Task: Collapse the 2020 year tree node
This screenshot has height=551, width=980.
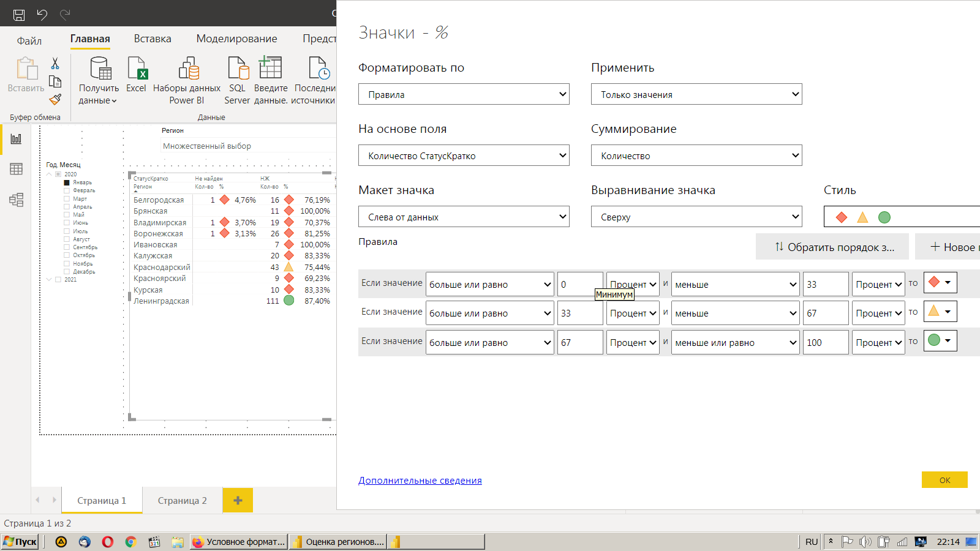Action: point(49,174)
